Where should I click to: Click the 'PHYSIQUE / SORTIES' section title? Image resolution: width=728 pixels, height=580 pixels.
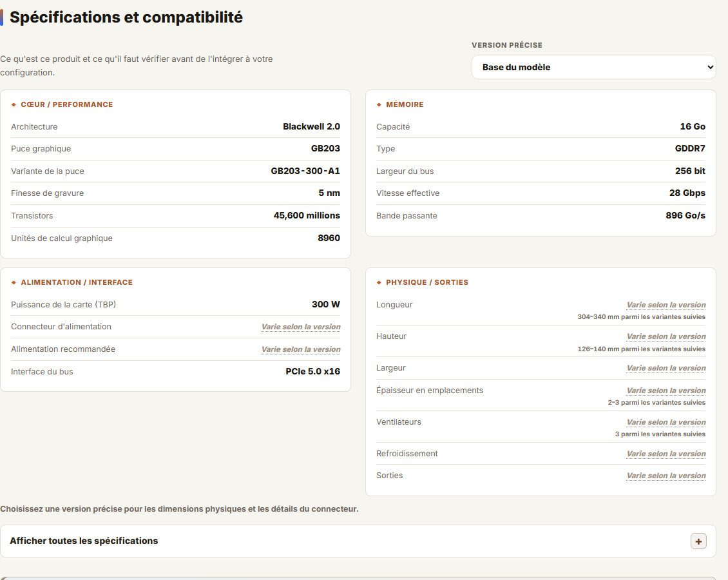click(427, 282)
